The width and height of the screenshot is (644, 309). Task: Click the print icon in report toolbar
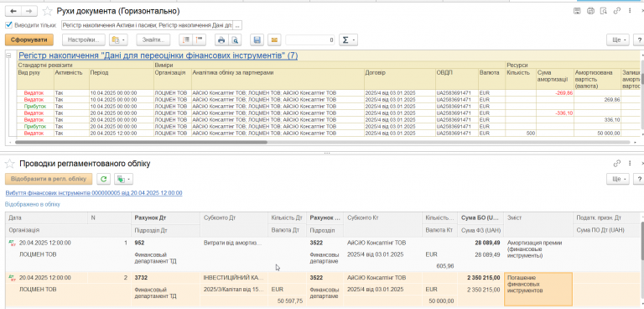coord(221,40)
